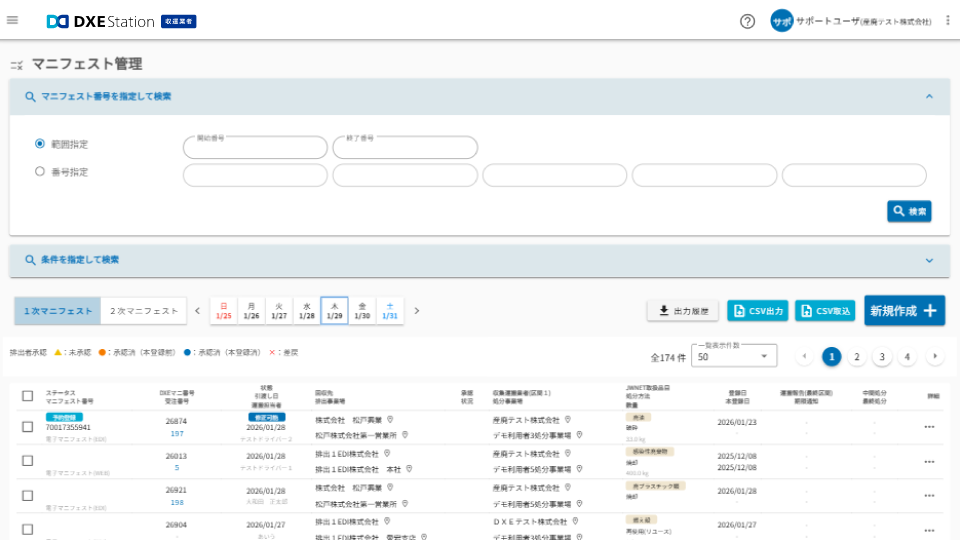Tick the checkbox for manifest row 26013

(28, 461)
